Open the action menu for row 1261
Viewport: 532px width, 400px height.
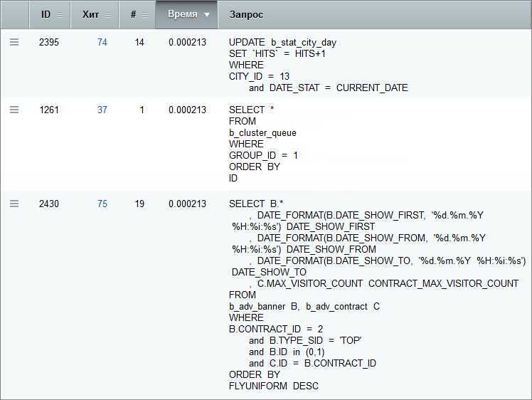[x=14, y=110]
